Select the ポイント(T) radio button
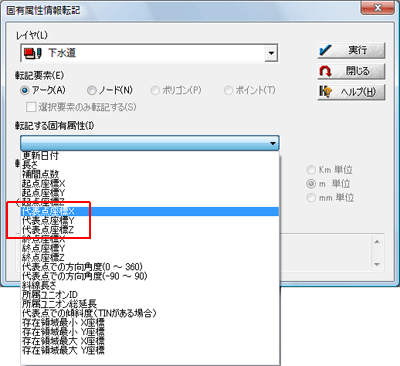This screenshot has height=366, width=400. [x=228, y=90]
